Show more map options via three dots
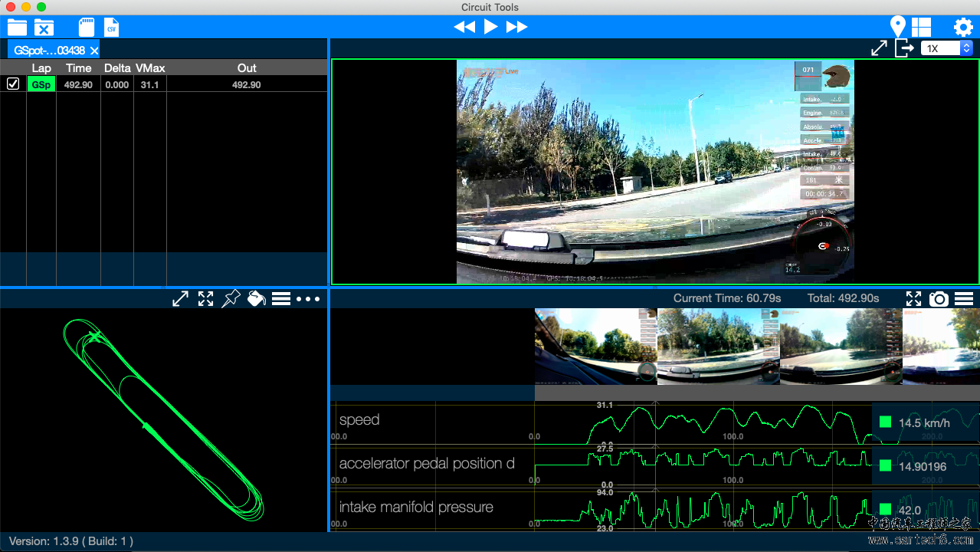980x552 pixels. pyautogui.click(x=308, y=299)
